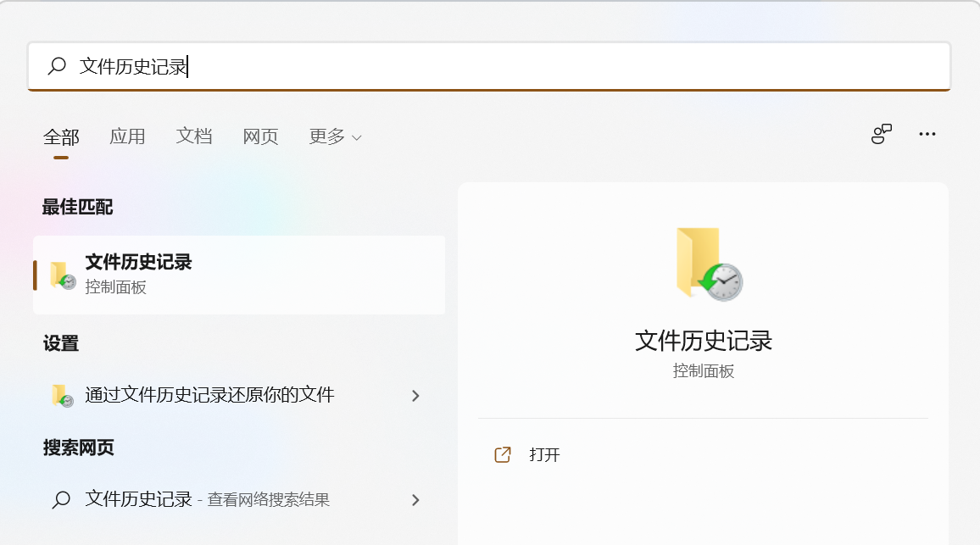The image size is (980, 545).
Task: Select 通过文件历史记录还原你的文件 setting
Action: pos(239,395)
